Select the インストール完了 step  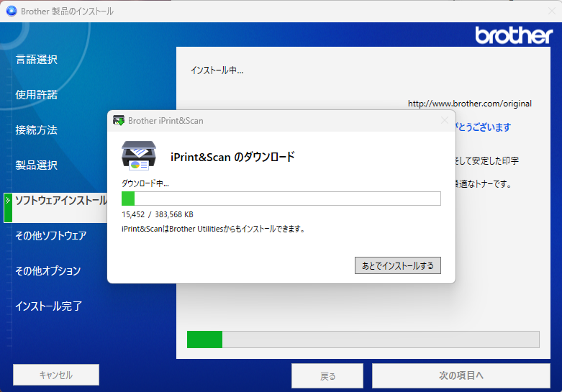[x=49, y=306]
